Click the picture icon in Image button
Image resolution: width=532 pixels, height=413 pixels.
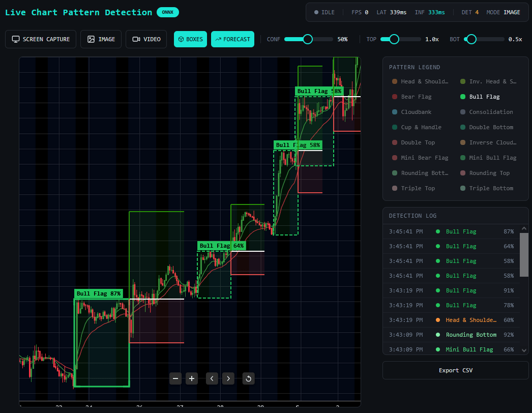coord(91,39)
